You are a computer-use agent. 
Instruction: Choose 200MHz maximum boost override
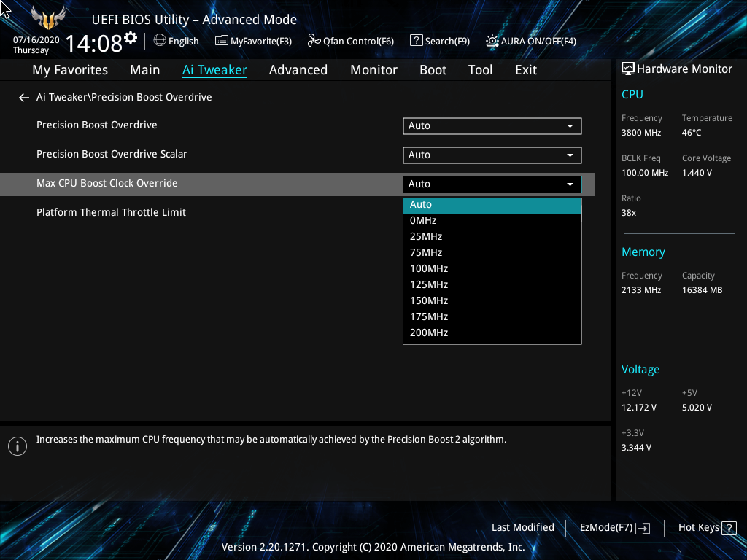(492, 332)
